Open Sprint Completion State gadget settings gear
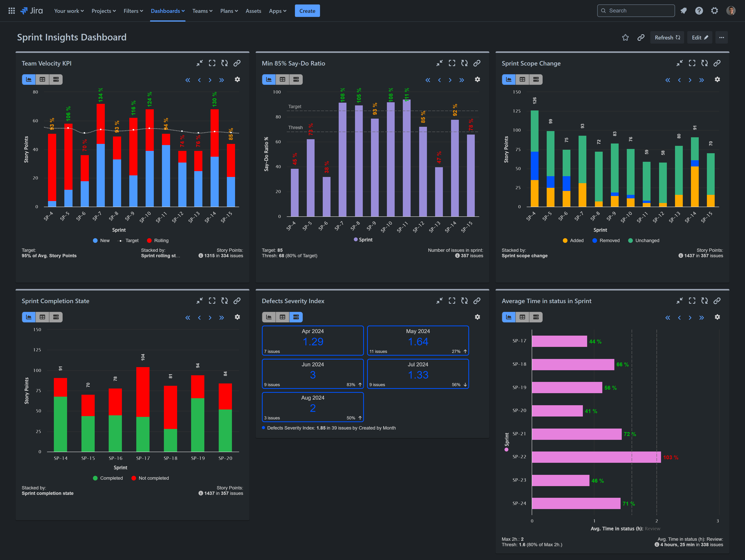Screen dimensions: 745x560 (238, 317)
